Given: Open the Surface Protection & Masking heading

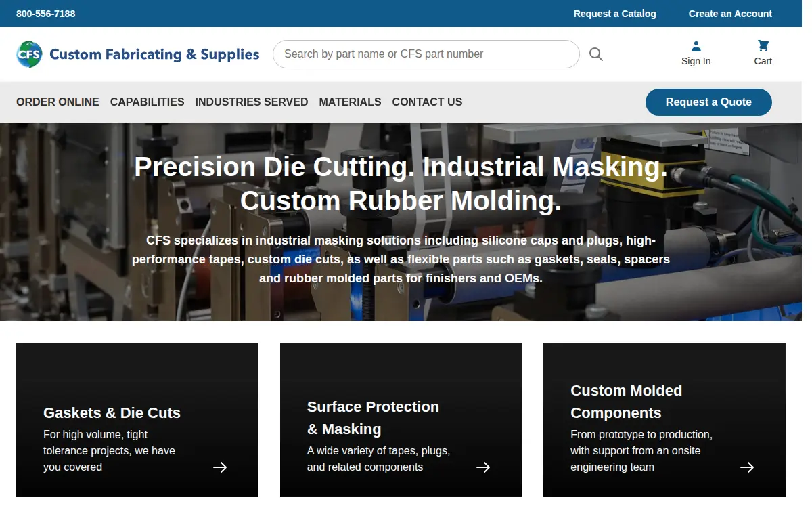Looking at the screenshot, I should click(373, 418).
